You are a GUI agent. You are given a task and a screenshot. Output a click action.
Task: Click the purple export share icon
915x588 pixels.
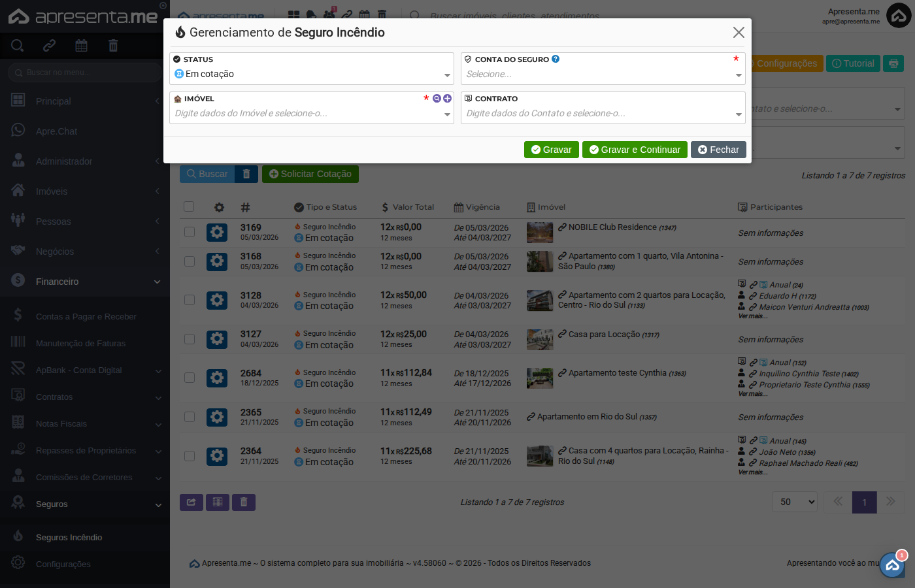coord(191,502)
